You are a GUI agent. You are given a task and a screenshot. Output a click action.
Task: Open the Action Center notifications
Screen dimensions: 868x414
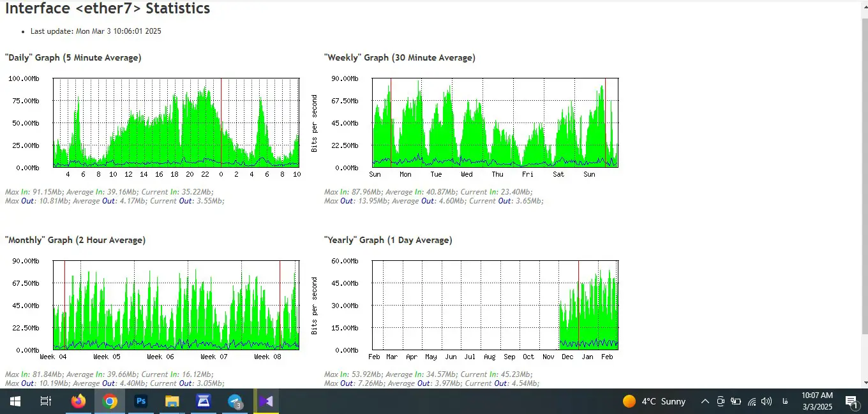[851, 401]
